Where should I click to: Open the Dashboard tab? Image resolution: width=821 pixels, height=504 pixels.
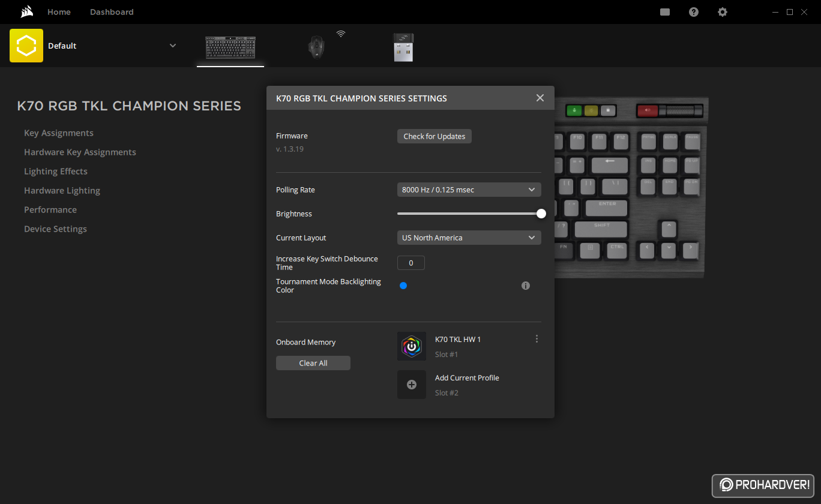(x=112, y=12)
